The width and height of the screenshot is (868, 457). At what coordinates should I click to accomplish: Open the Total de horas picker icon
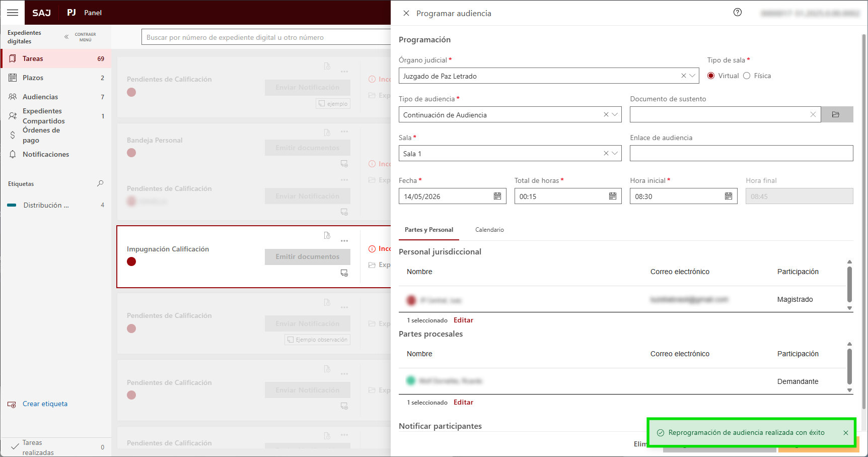coord(612,196)
